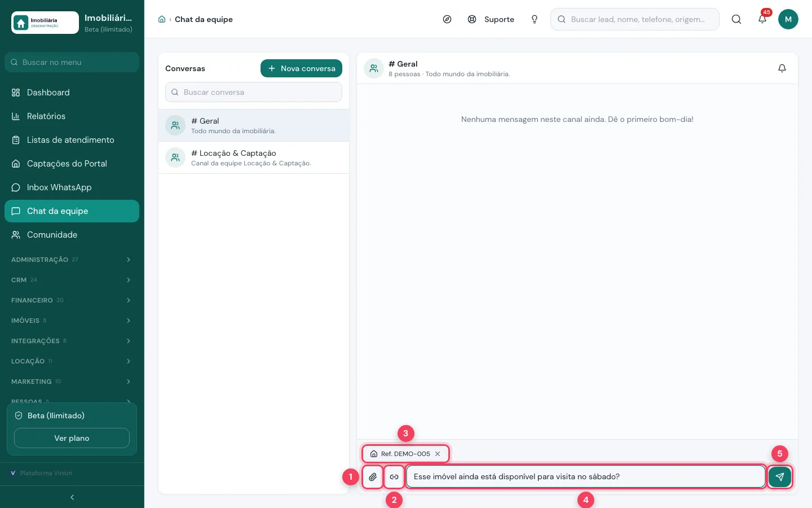Click the Ver plano button
Image resolution: width=812 pixels, height=508 pixels.
pos(72,438)
